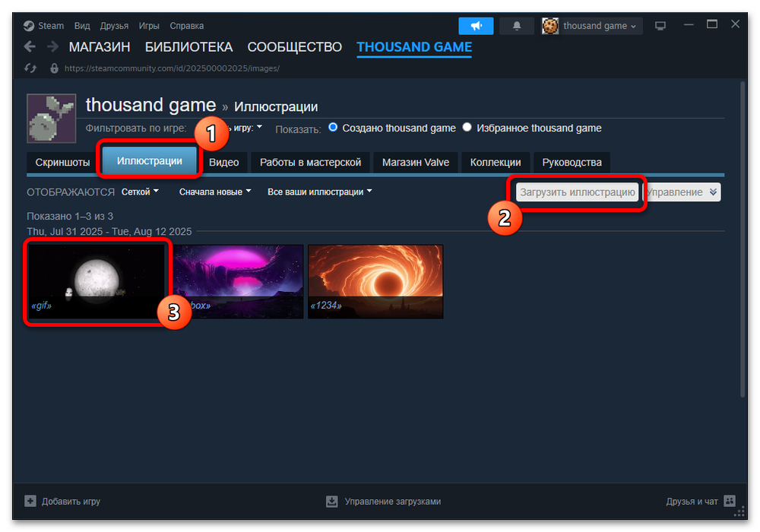The height and width of the screenshot is (532, 760).
Task: Open the announcements megaphone button
Action: pyautogui.click(x=476, y=26)
